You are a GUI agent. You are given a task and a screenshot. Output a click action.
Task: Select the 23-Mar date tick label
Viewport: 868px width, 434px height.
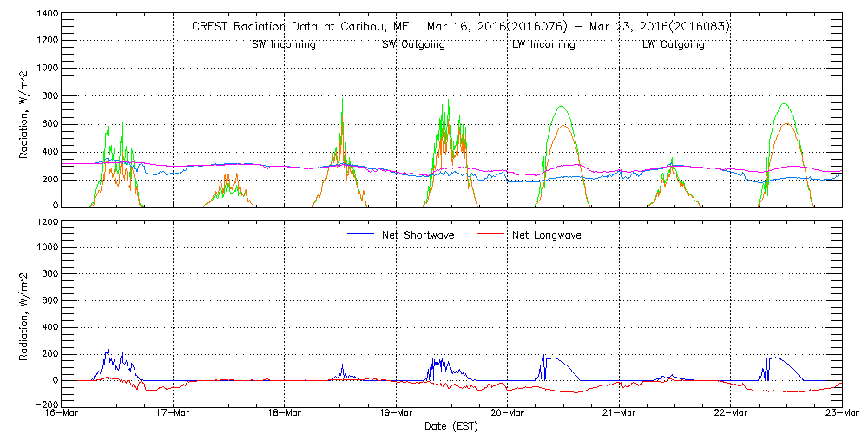point(841,413)
